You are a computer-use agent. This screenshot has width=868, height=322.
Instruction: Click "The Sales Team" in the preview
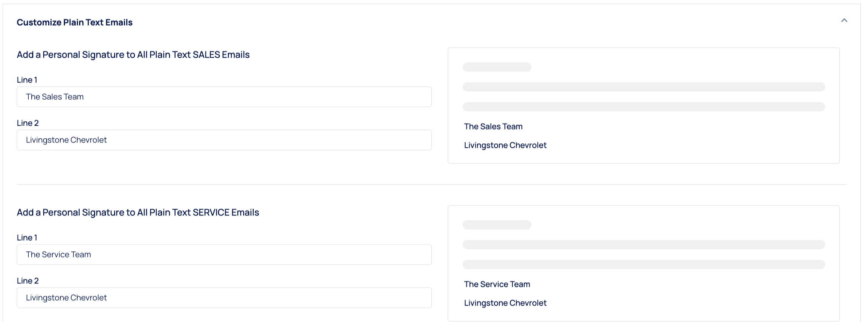coord(493,127)
